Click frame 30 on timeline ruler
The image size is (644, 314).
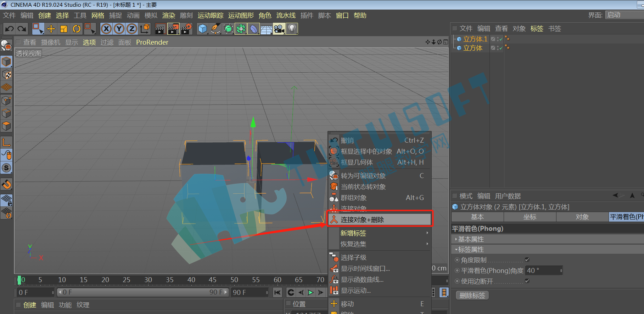148,280
